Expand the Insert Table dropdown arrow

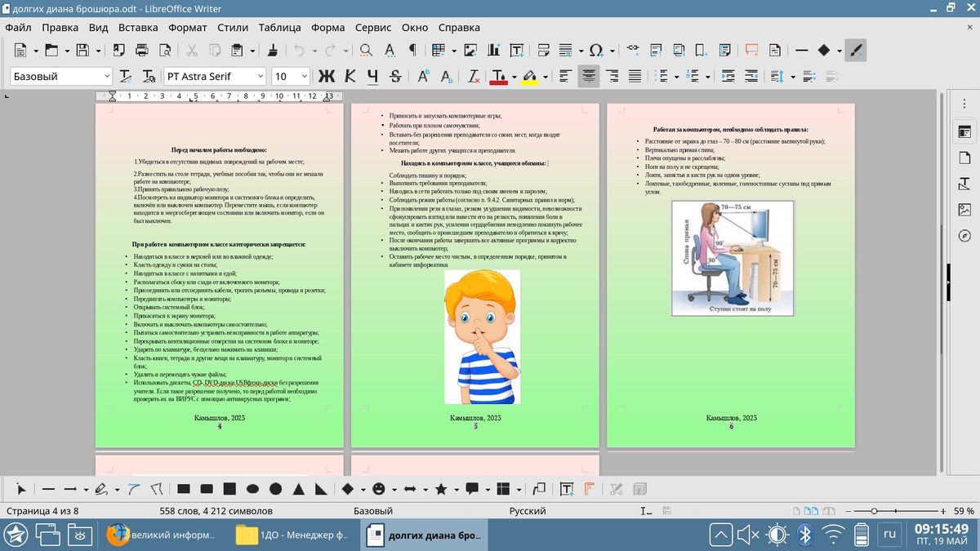[454, 51]
